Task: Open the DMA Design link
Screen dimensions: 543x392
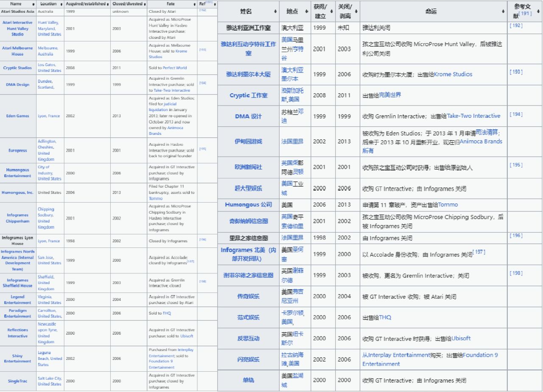Action: [17, 84]
